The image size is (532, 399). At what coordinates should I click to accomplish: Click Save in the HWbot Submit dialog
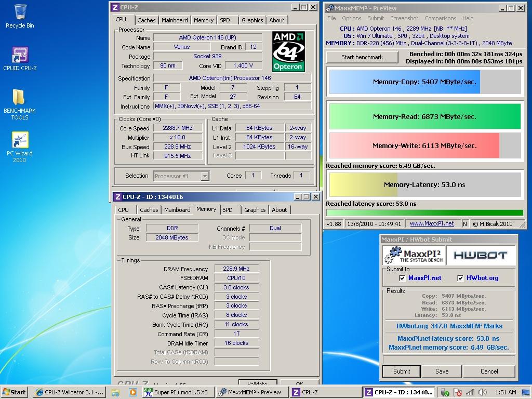pos(442,371)
